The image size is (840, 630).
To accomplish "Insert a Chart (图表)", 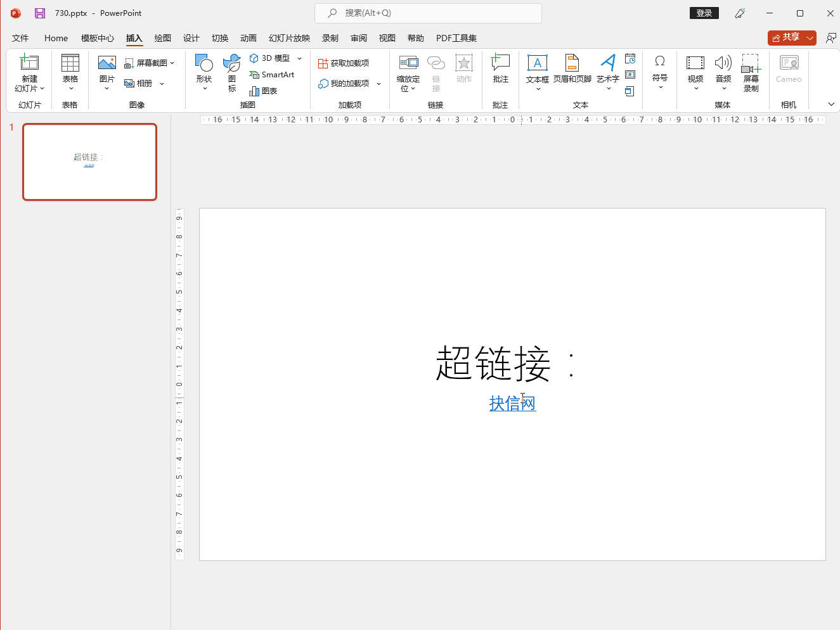I will coord(263,91).
